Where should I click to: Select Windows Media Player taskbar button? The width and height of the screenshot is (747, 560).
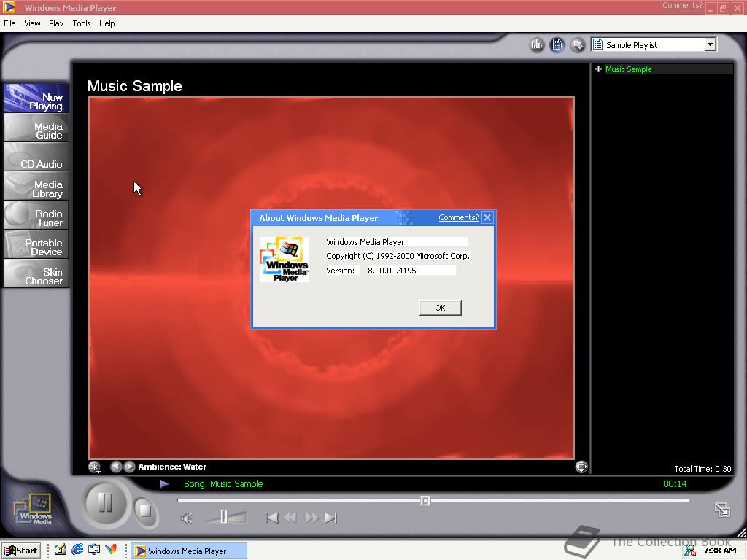(189, 551)
